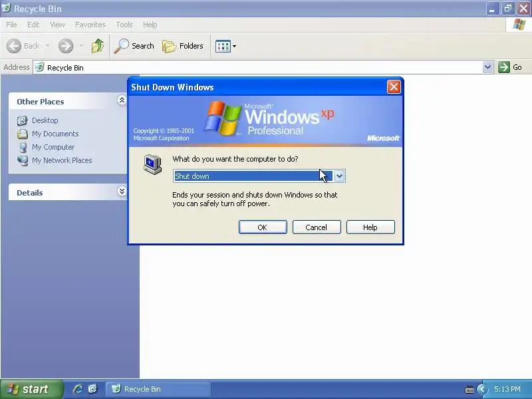Click the 5:13 PM clock
532x399 pixels.
click(507, 389)
